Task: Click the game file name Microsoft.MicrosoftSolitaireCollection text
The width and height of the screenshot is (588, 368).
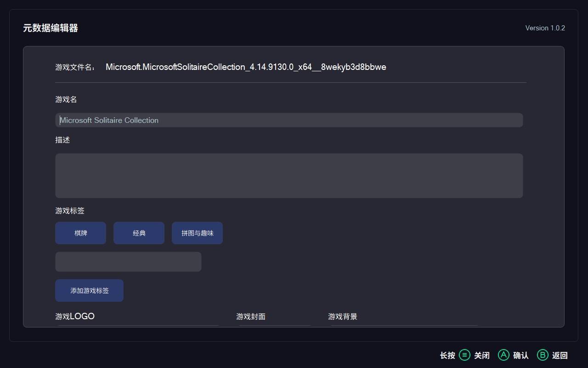Action: pos(246,67)
